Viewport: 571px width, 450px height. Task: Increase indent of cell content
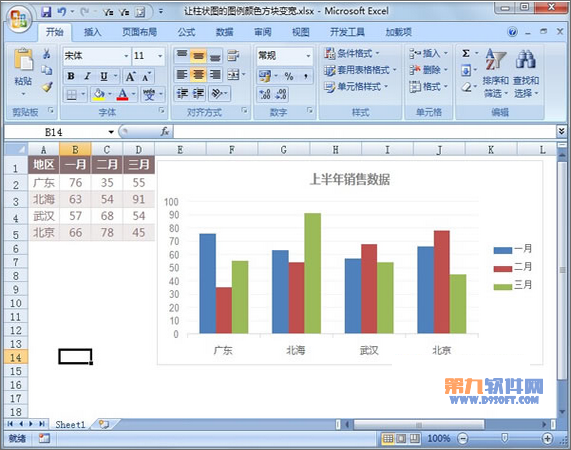point(198,94)
